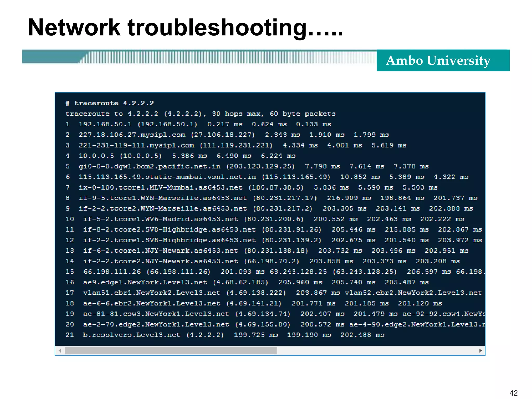Screen dimensions: 532x399
Task: Click the right scroll arrow of terminal
Action: [480, 351]
